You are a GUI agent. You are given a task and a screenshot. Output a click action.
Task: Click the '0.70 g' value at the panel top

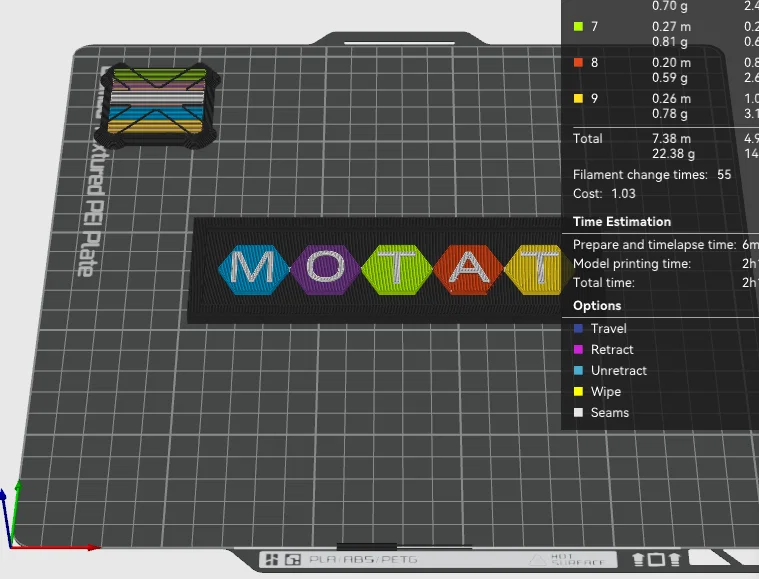(670, 6)
